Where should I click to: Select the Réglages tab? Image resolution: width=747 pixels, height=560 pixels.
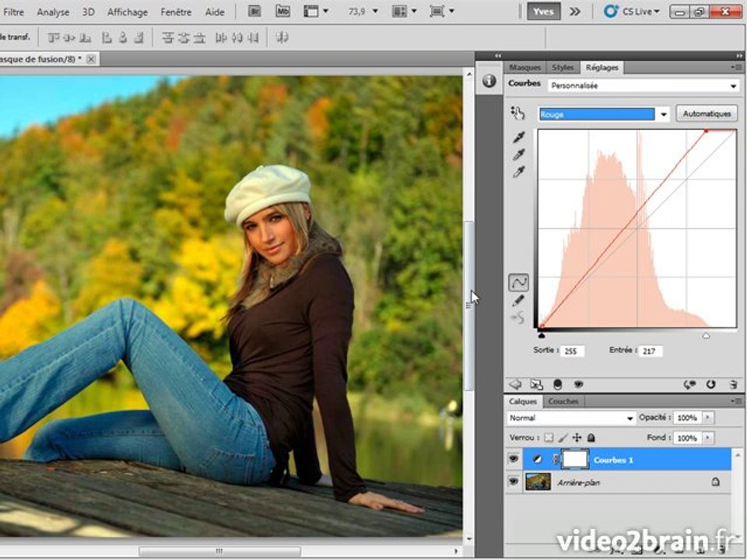tap(601, 68)
